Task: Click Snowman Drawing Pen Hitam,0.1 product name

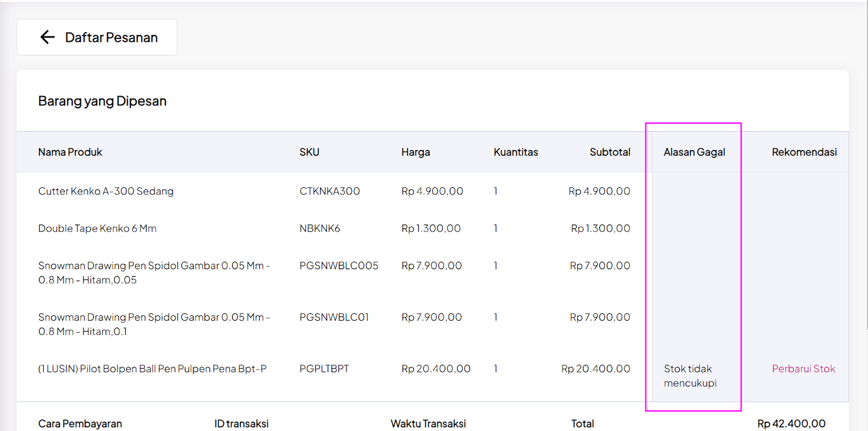Action: pyautogui.click(x=154, y=324)
